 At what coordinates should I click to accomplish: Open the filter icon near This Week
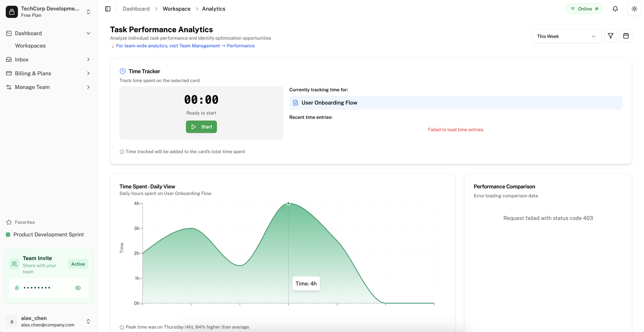pos(611,36)
